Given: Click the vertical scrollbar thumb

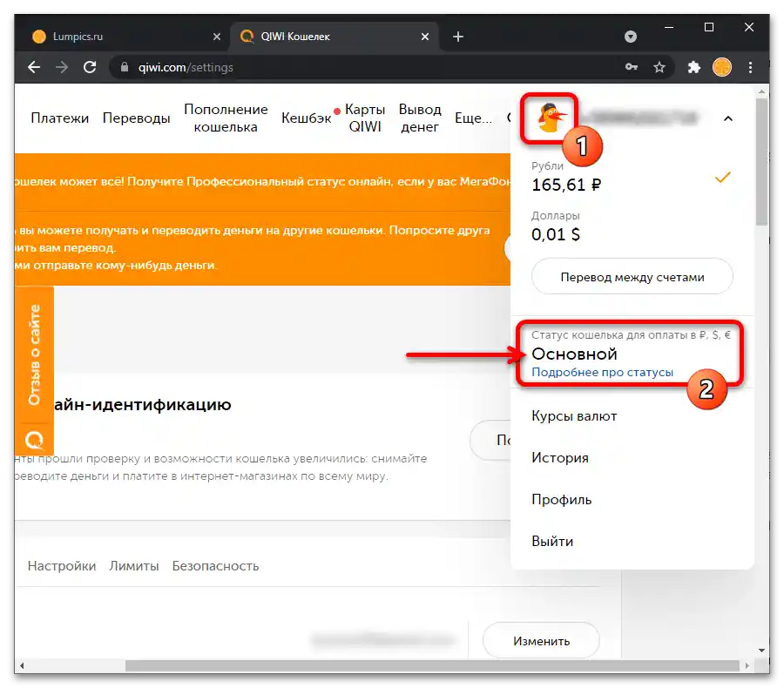Looking at the screenshot, I should pos(761,162).
